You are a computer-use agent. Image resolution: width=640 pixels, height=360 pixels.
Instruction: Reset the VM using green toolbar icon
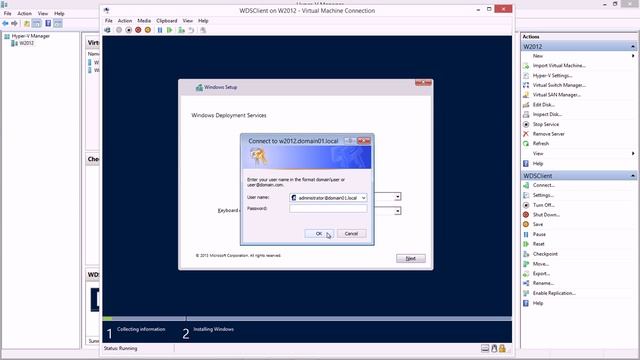tap(169, 30)
